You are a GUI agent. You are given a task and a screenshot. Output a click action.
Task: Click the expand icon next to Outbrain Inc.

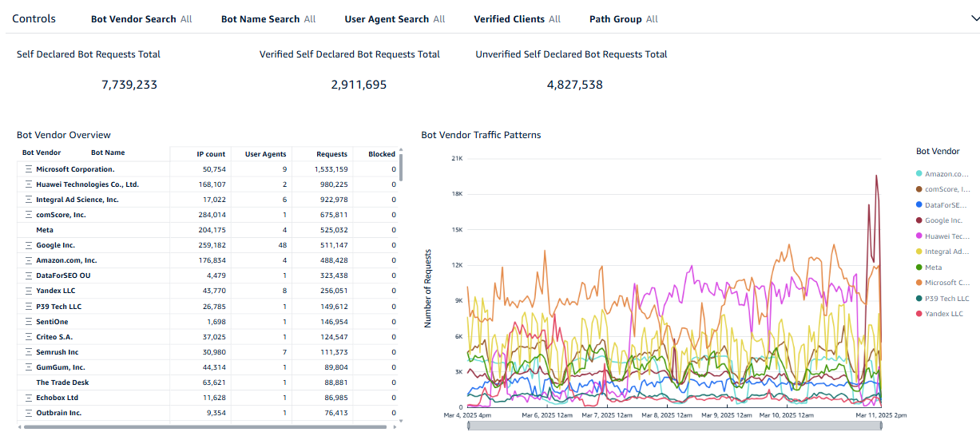click(x=28, y=414)
